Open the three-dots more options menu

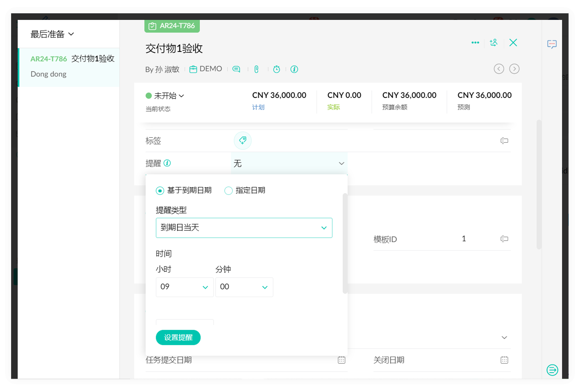coord(475,43)
